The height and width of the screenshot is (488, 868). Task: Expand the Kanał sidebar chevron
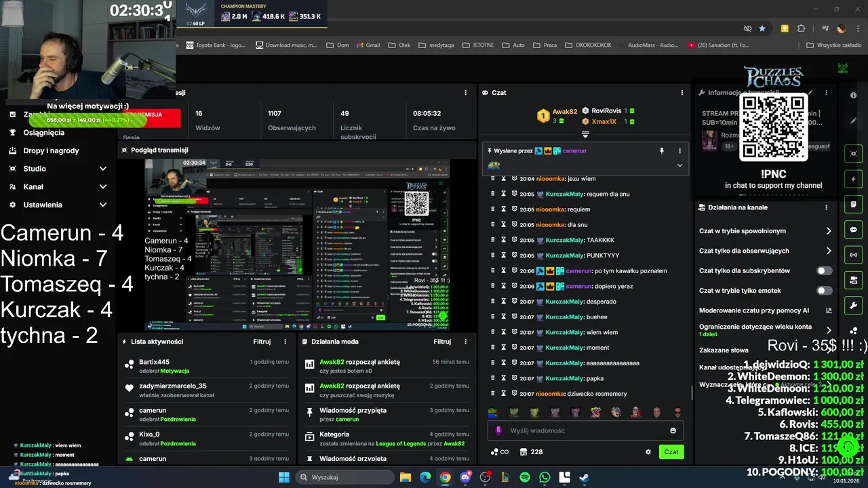point(103,186)
